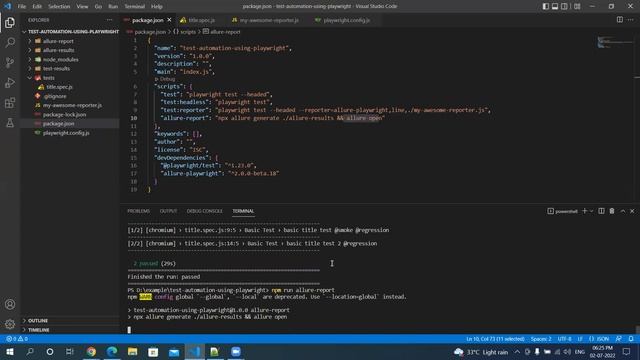This screenshot has width=640, height=360.
Task: Open playwright.config.js in explorer tree
Action: click(66, 133)
